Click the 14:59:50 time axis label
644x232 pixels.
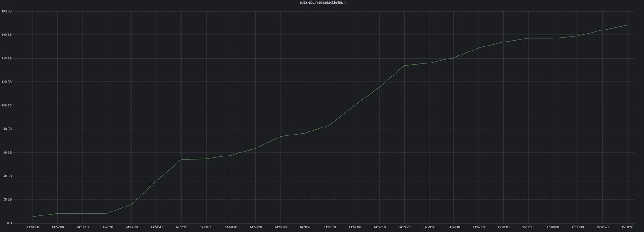click(x=479, y=227)
